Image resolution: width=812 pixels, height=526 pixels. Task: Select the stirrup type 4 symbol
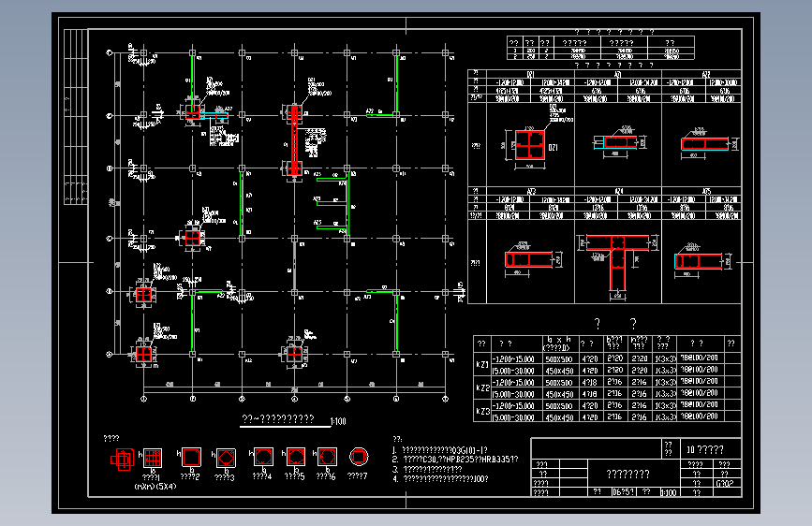pos(263,458)
